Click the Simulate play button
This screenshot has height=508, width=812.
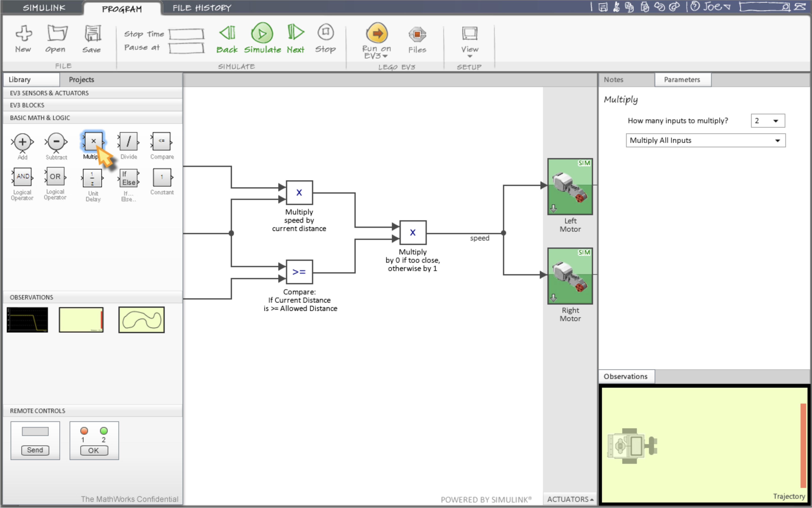[x=262, y=33]
